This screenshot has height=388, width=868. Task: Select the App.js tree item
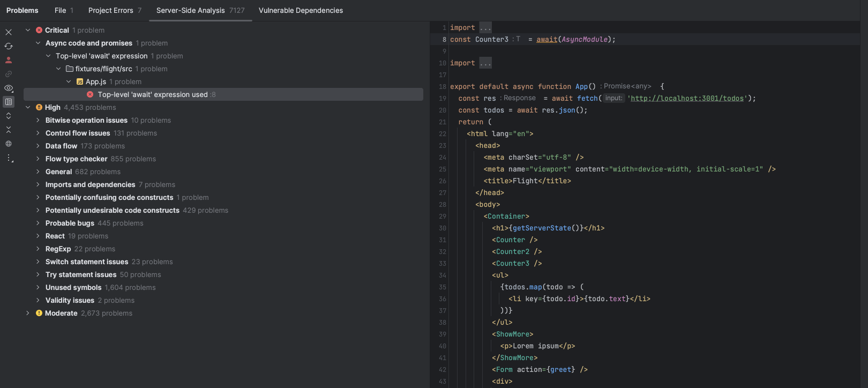click(95, 82)
